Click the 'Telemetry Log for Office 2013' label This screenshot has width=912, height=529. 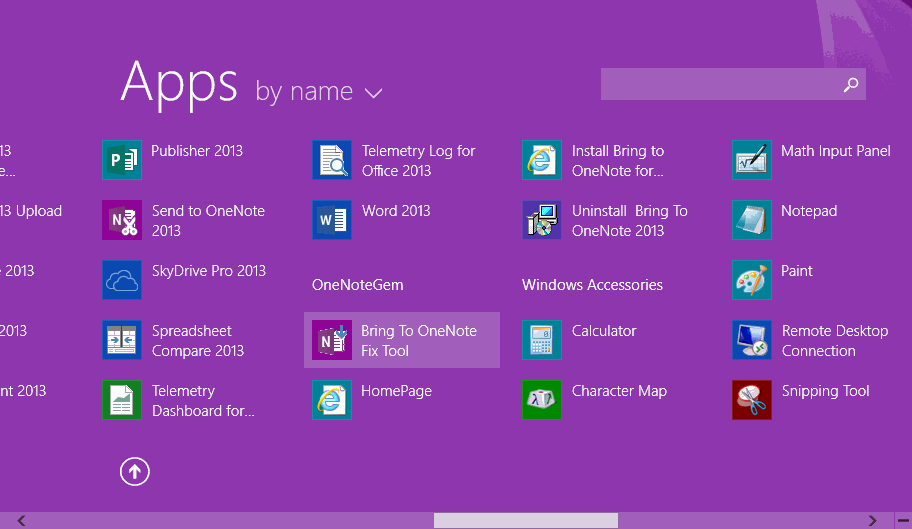(x=419, y=161)
